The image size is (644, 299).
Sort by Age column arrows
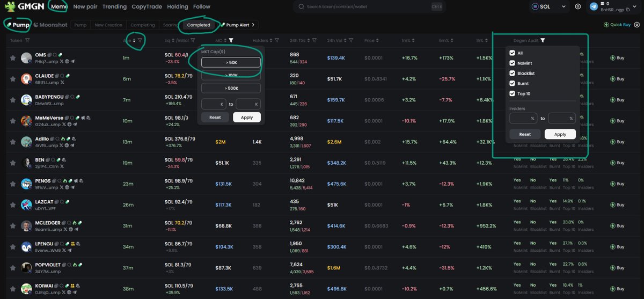coord(133,40)
